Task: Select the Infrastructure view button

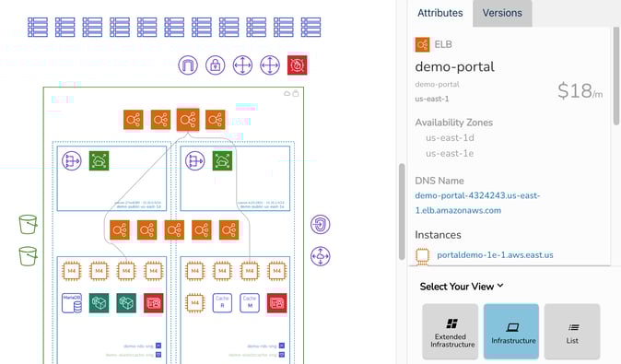Action: point(511,332)
